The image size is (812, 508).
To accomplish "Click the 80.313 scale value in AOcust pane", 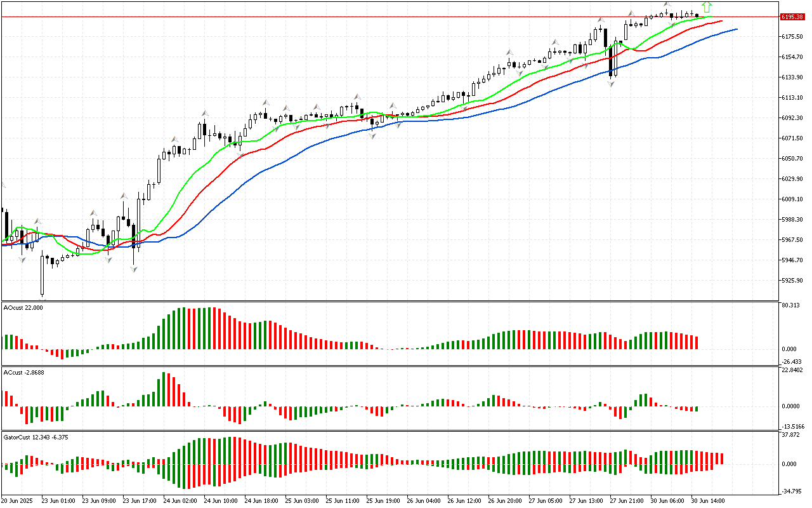I will click(x=789, y=305).
